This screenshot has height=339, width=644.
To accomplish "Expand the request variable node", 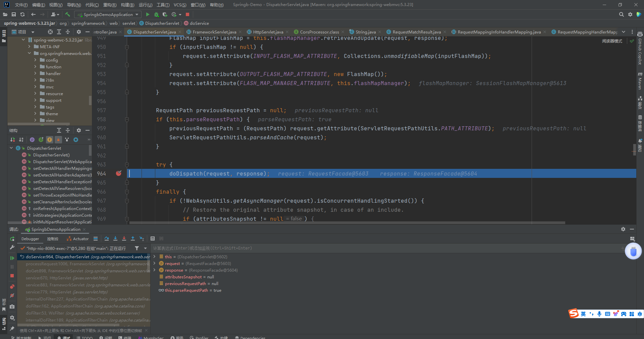I will pos(154,263).
